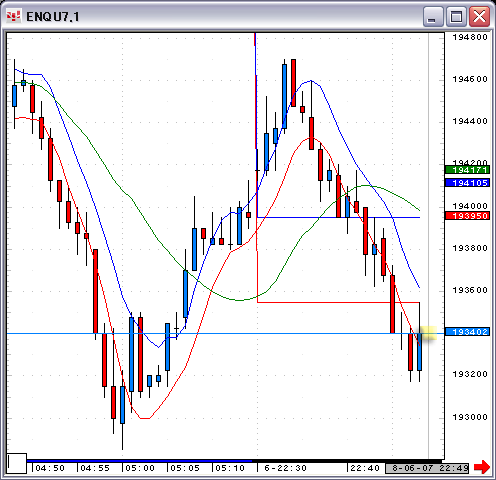This screenshot has width=496, height=480.
Task: Click the 193000 price axis label
Action: tap(470, 417)
